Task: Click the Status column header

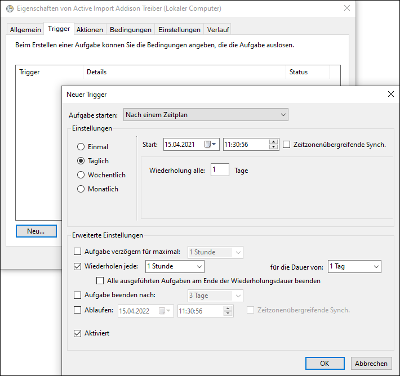Action: tap(307, 72)
